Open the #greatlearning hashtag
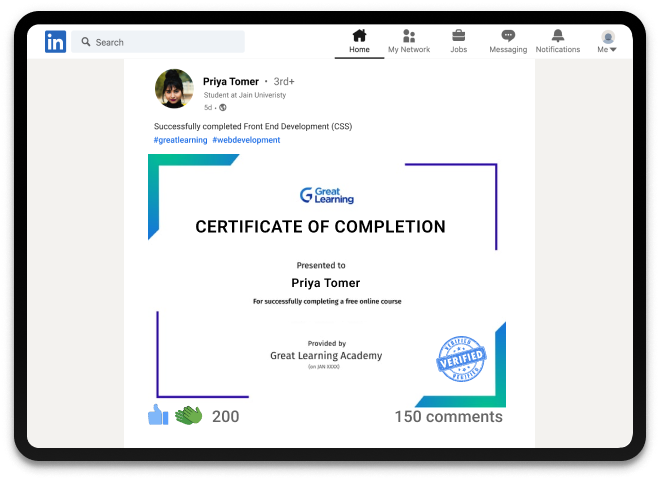660x479 pixels. pos(180,140)
